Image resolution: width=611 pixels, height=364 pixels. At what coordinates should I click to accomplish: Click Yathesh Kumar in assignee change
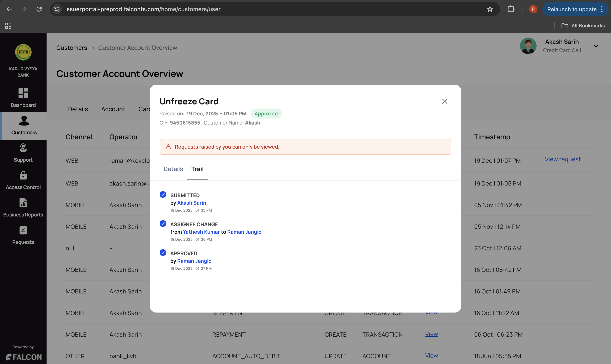click(x=201, y=232)
